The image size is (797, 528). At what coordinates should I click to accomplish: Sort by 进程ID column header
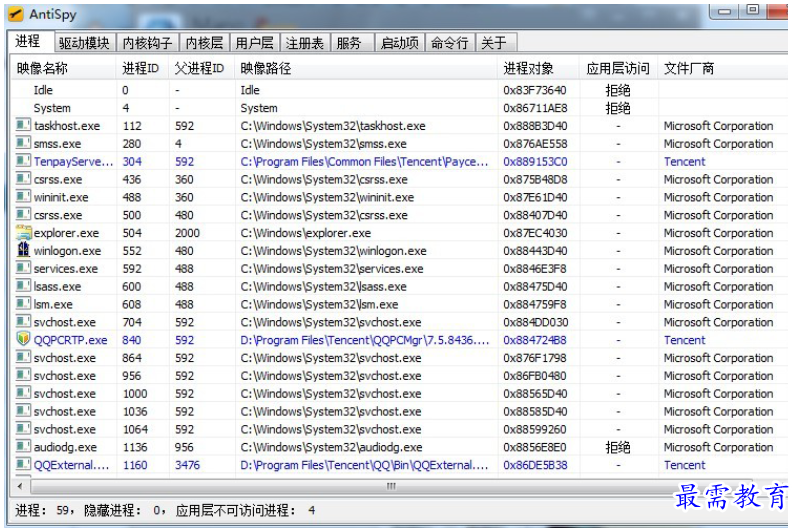[142, 68]
